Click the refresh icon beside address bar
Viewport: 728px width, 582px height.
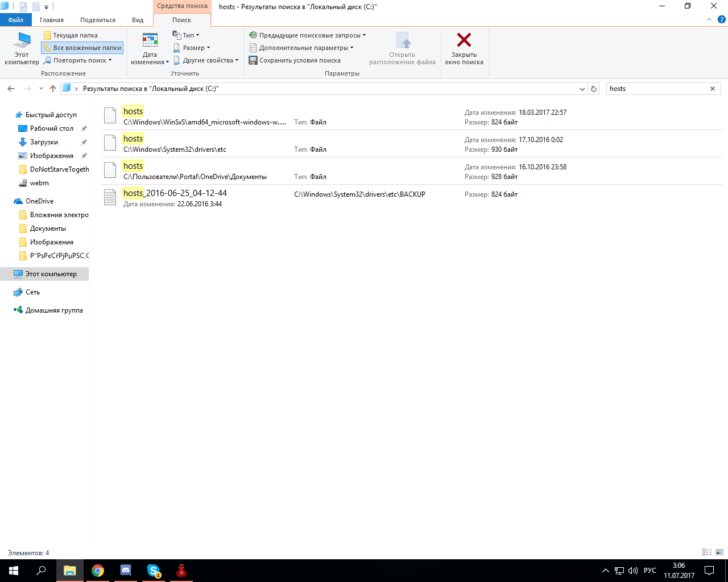click(x=594, y=89)
